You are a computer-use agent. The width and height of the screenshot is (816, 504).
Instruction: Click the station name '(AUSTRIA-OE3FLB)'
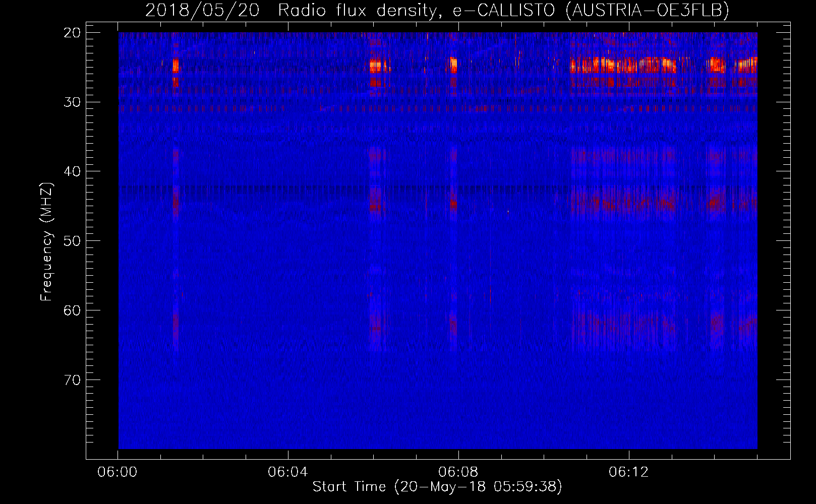pos(648,10)
